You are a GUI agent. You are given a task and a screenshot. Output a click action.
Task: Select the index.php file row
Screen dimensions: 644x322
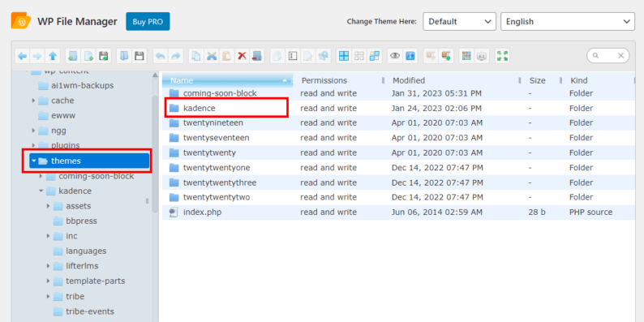[x=398, y=213]
